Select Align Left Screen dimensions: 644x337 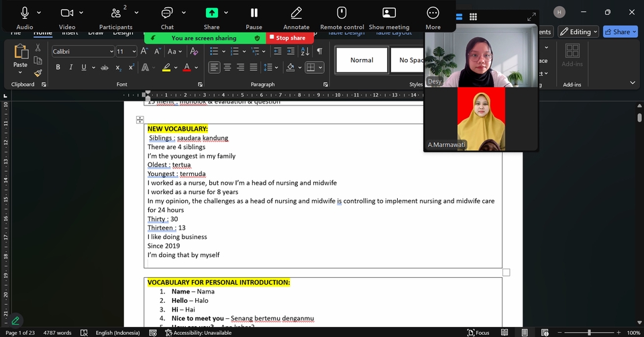pos(214,67)
